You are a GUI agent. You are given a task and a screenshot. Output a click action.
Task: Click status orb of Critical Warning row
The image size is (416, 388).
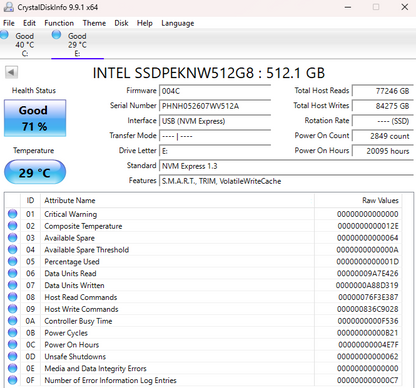pos(12,214)
